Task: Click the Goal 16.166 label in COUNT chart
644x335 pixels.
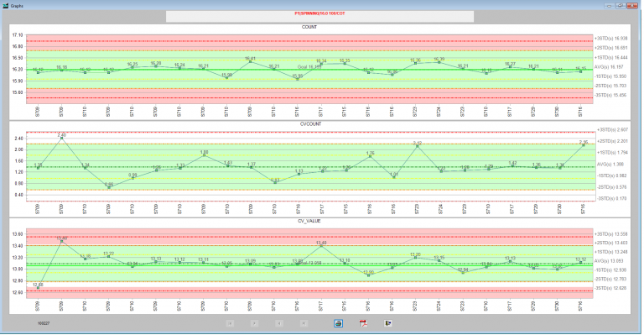Action: click(309, 66)
